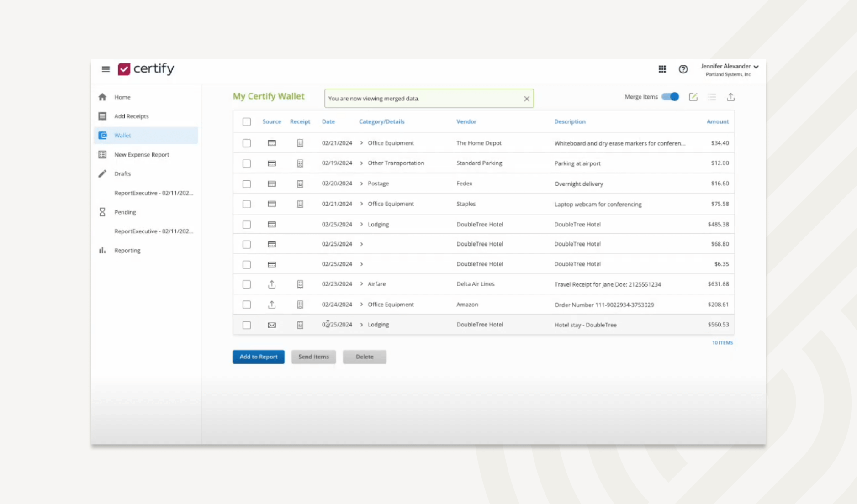Click credit card source icon for Staples row
This screenshot has width=857, height=504.
(272, 204)
